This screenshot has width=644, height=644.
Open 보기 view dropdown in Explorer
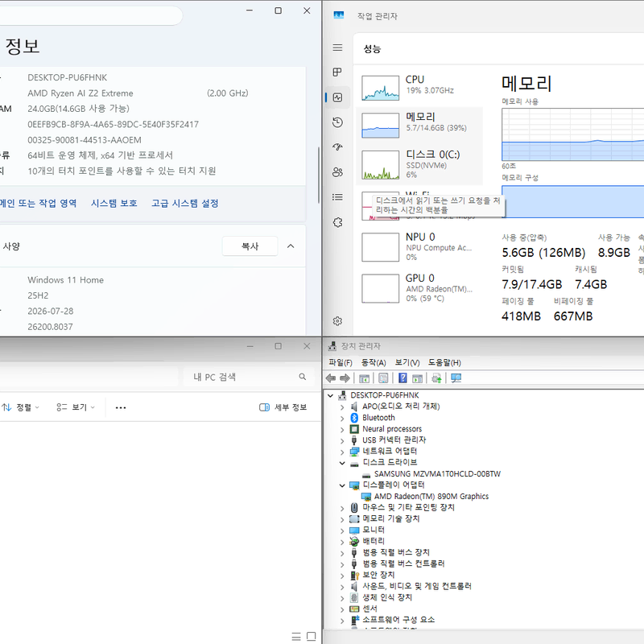76,407
